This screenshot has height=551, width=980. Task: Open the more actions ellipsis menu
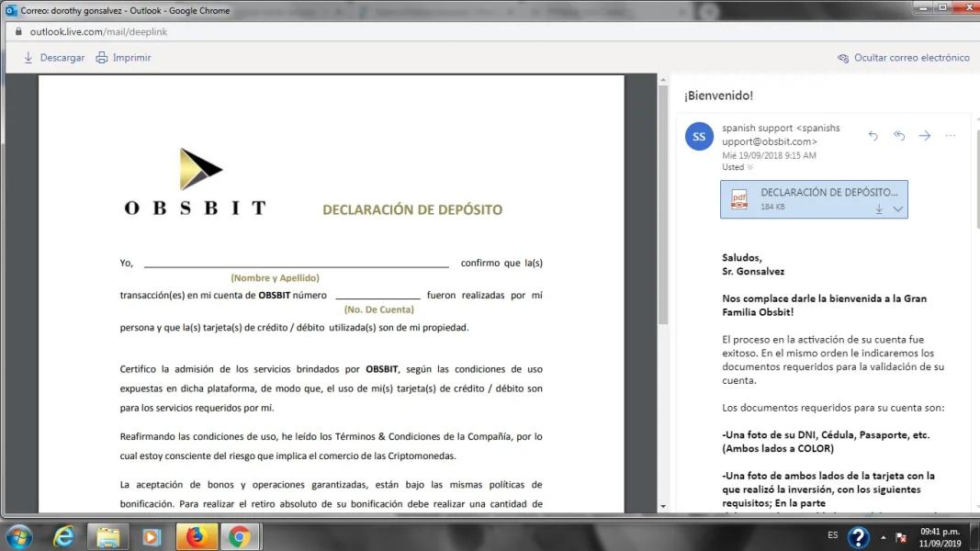tap(951, 136)
